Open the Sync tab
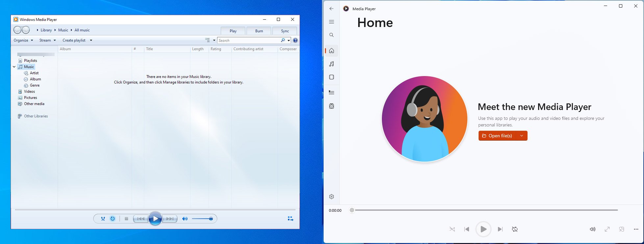This screenshot has height=244, width=644. click(x=285, y=31)
